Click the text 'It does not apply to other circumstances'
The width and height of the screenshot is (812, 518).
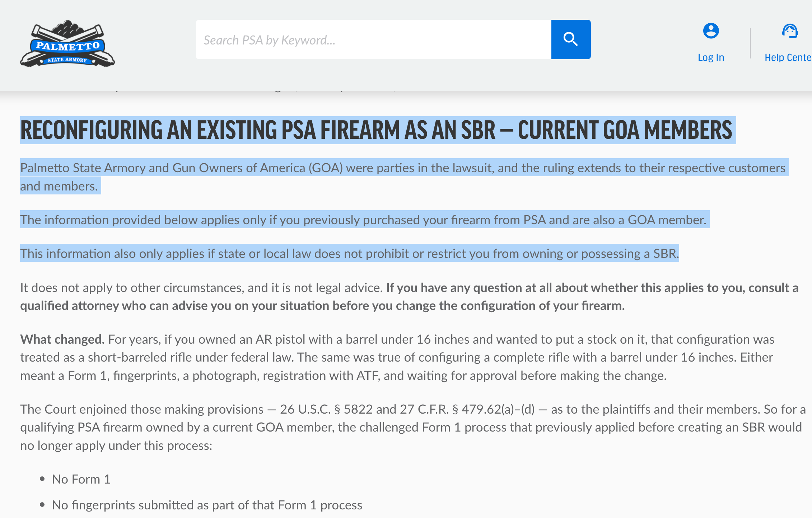(x=201, y=287)
